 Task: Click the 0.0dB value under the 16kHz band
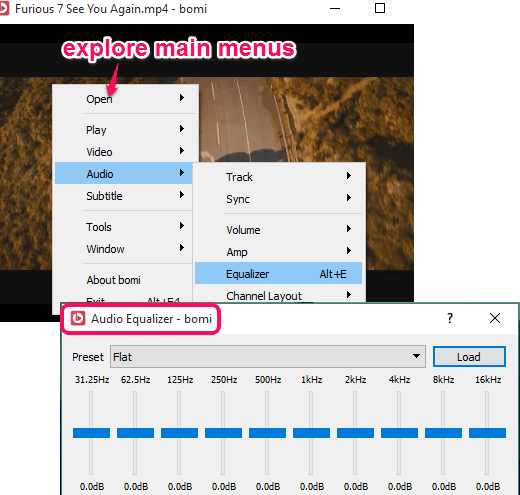point(488,486)
